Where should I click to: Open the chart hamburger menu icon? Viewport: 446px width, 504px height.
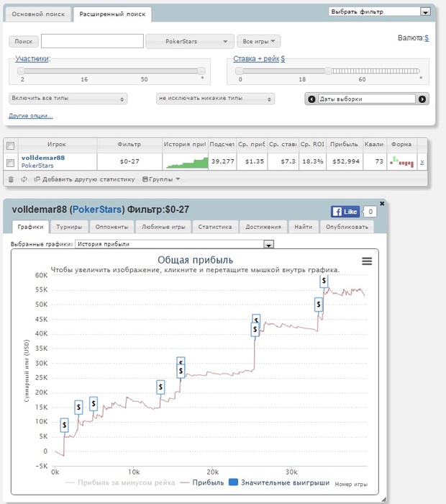367,261
